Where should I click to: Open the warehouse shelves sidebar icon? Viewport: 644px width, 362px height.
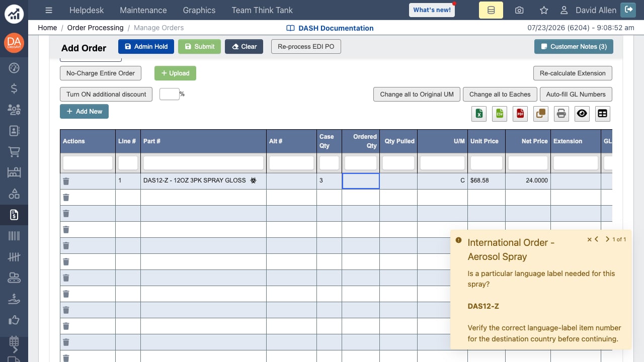click(14, 172)
